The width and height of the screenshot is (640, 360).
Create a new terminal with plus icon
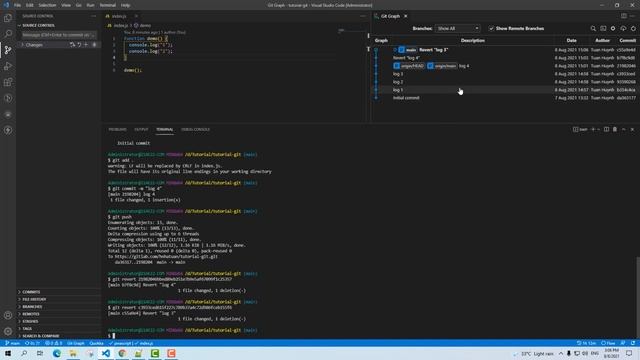(x=593, y=129)
